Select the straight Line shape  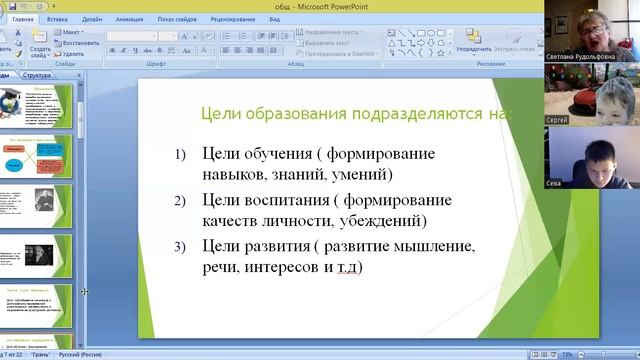pyautogui.click(x=401, y=33)
